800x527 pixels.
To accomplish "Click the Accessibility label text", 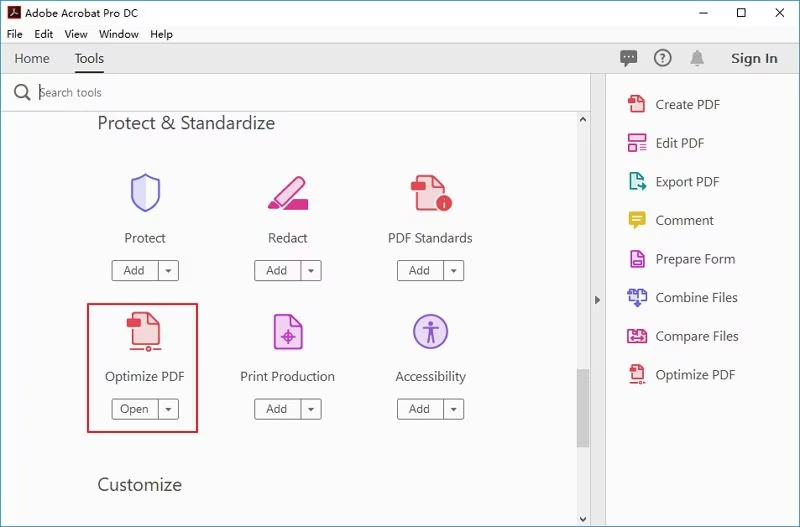I will (x=430, y=377).
